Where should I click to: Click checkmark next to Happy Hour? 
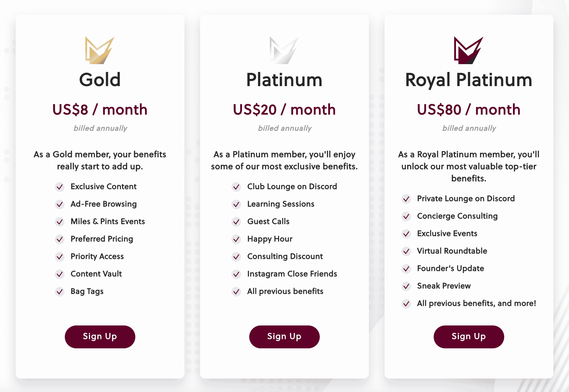click(x=237, y=239)
